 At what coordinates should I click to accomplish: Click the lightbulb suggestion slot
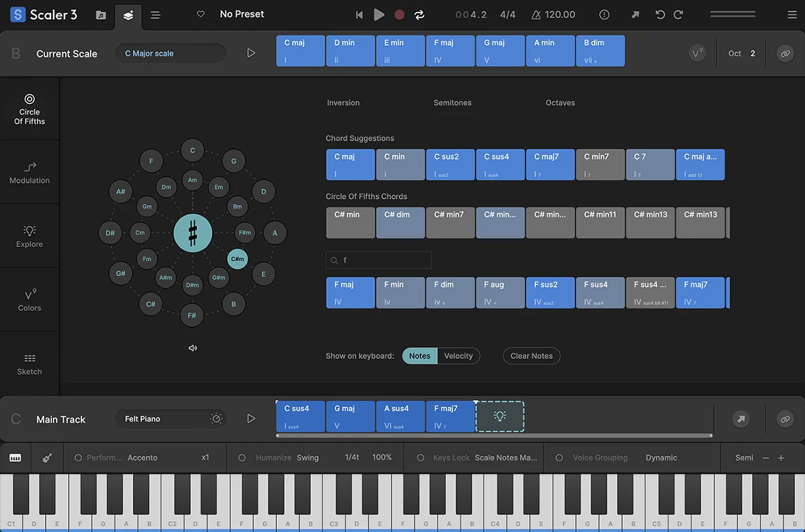[x=500, y=416]
